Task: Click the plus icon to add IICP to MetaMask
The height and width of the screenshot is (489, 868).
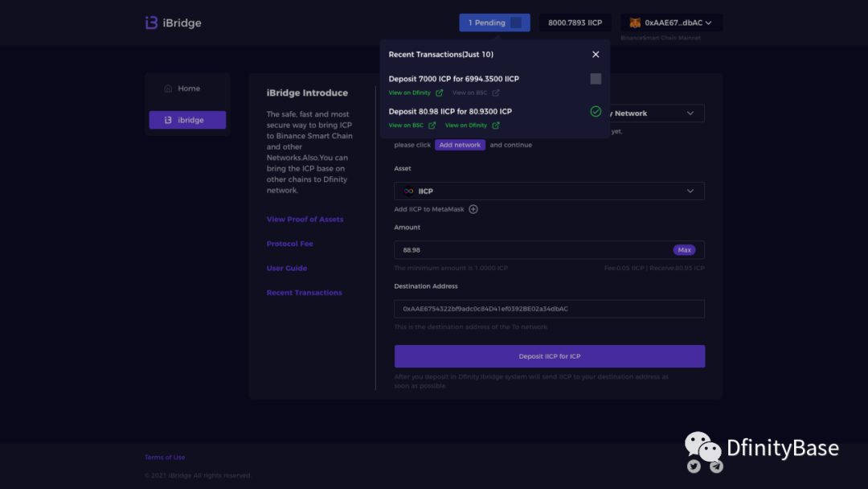Action: pos(473,209)
